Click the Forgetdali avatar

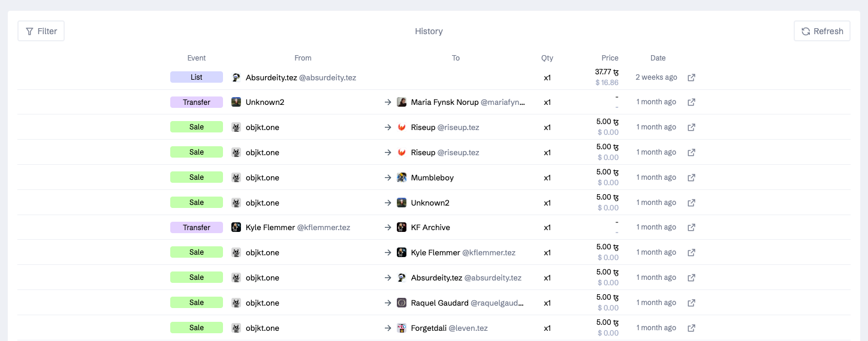tap(402, 328)
